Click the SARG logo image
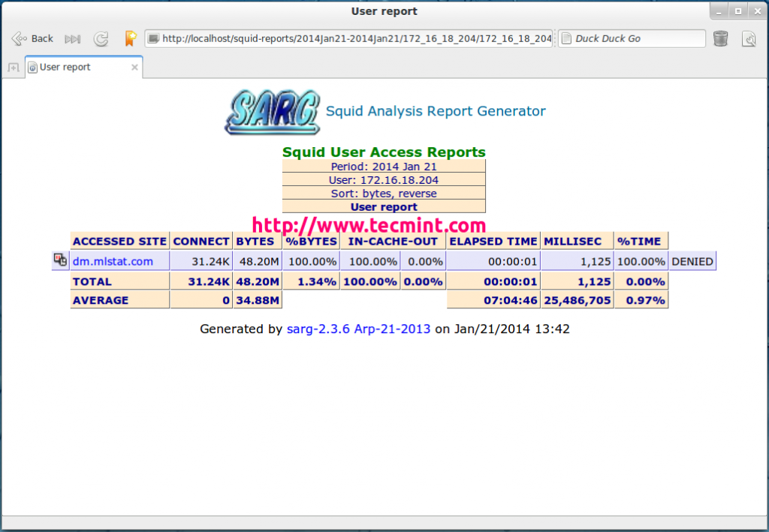Screen dimensions: 769x532 click(272, 111)
